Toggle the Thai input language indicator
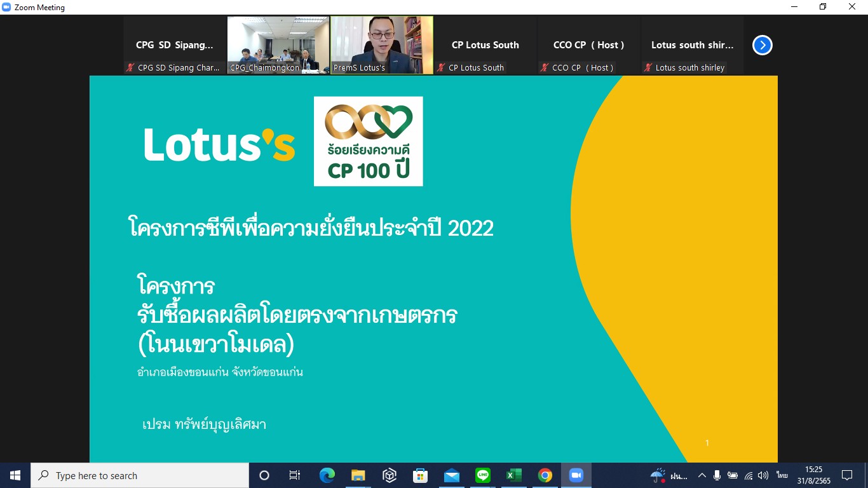This screenshot has height=488, width=868. tap(782, 475)
